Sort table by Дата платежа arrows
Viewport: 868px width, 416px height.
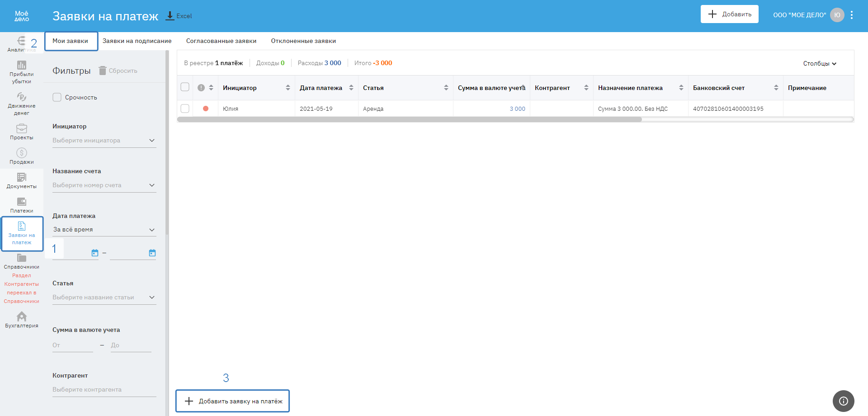[x=351, y=88]
